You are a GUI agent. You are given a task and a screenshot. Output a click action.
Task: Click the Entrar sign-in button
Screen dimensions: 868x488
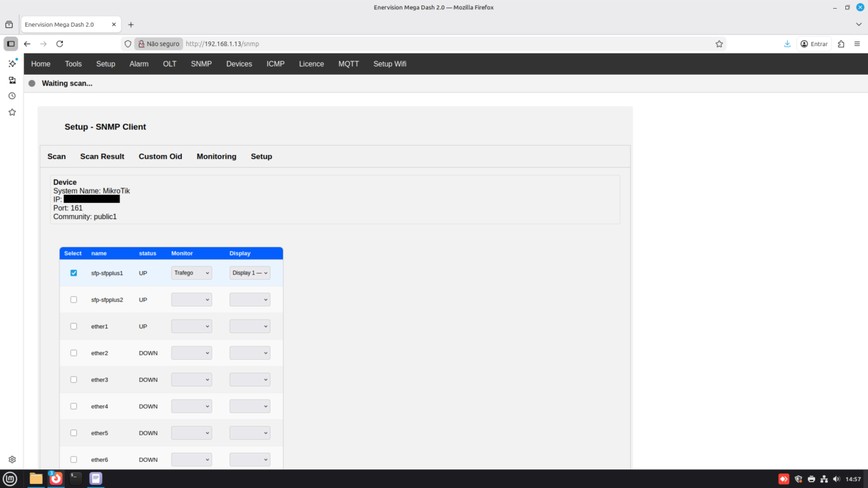[x=814, y=44]
